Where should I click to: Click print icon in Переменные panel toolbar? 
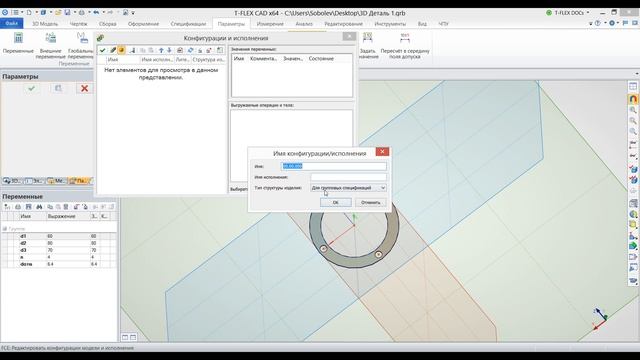18,207
